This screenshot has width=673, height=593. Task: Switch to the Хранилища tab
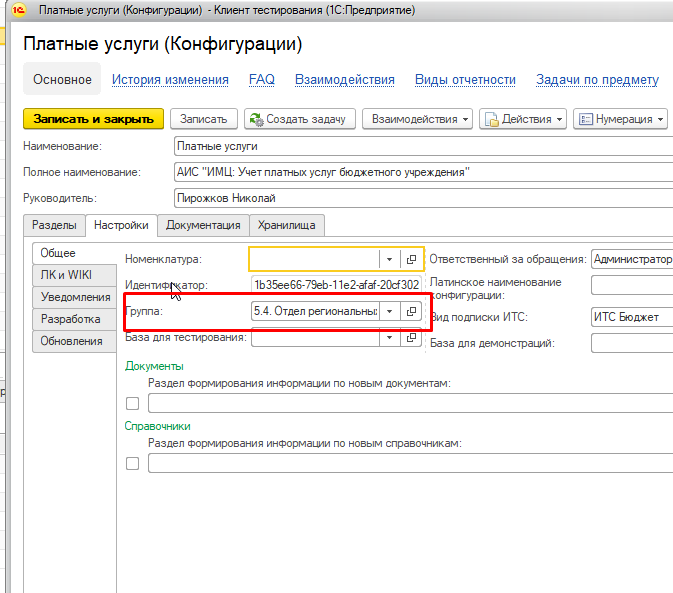287,226
